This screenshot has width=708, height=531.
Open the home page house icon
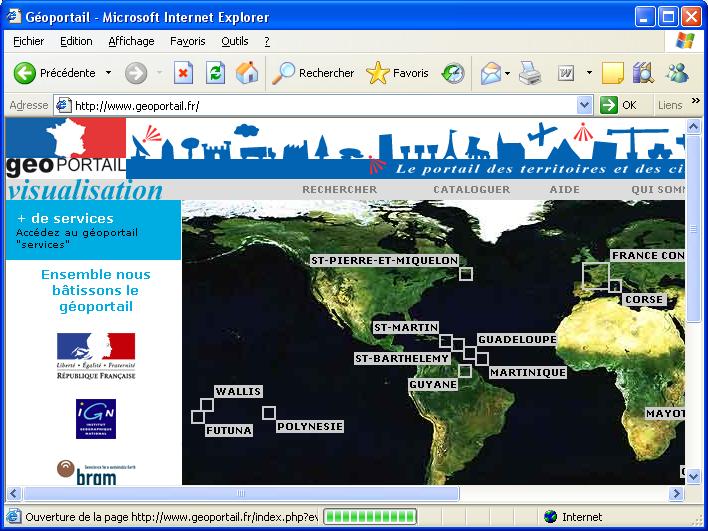point(247,73)
